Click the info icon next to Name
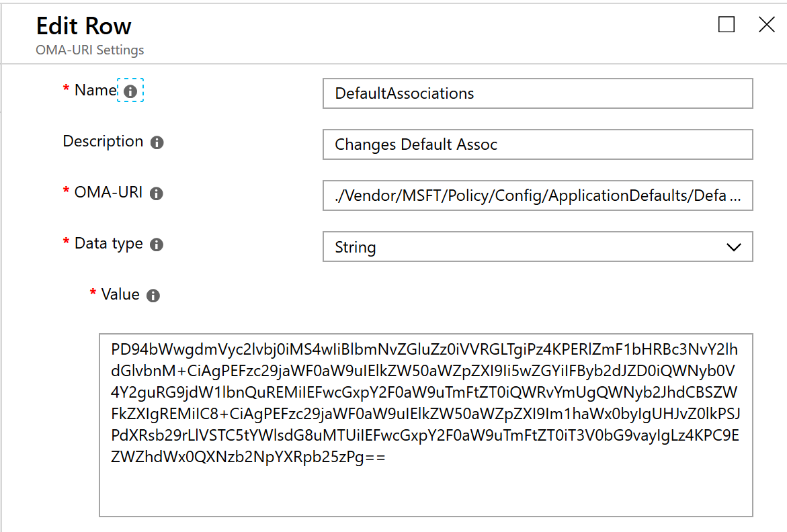787x532 pixels. pos(130,91)
